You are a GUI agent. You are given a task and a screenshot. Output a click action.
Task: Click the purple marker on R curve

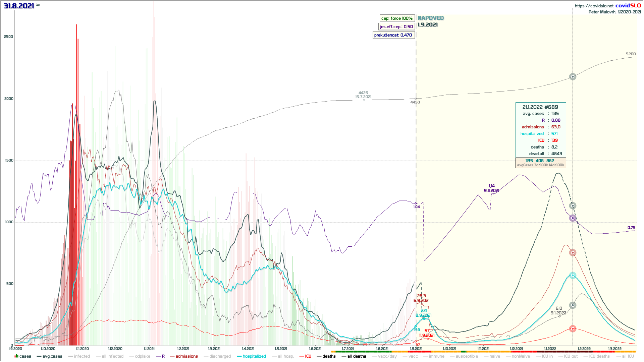coord(573,218)
